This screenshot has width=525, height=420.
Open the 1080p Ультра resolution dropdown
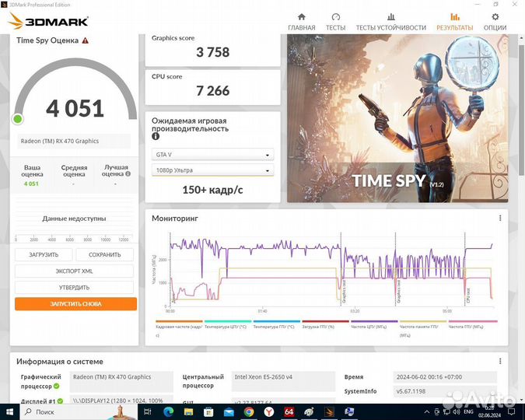(212, 170)
